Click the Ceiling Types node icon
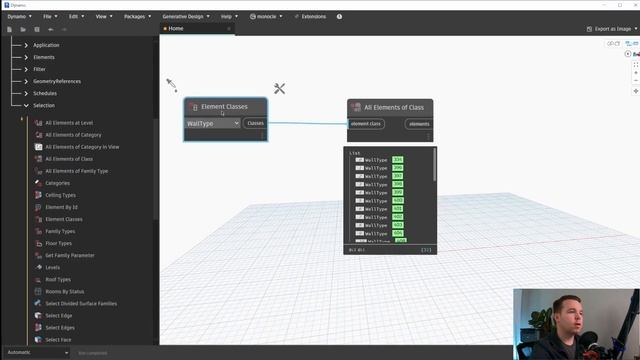640x360 pixels. (x=38, y=195)
